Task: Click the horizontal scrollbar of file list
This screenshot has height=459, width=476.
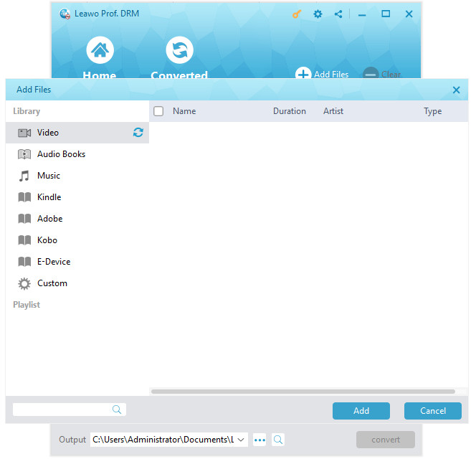Action: [x=303, y=392]
